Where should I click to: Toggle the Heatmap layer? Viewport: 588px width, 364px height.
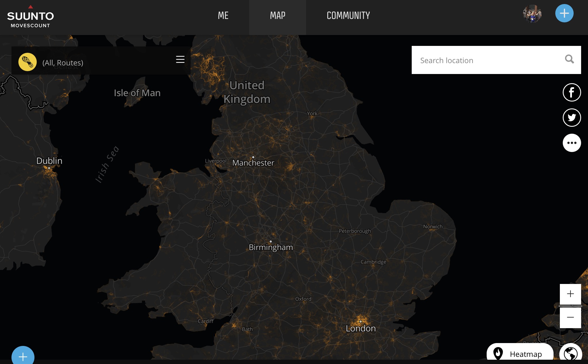point(520,354)
